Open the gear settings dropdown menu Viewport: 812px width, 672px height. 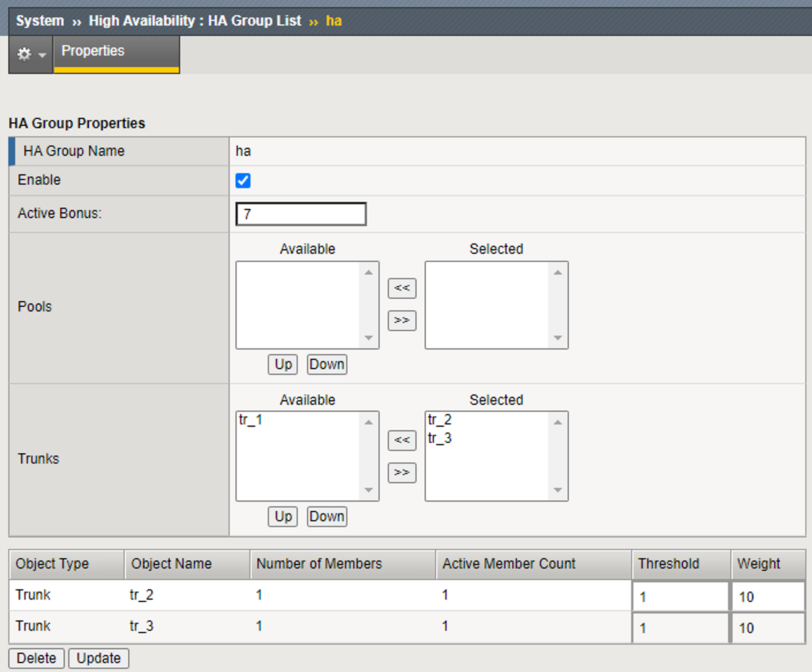coord(30,54)
